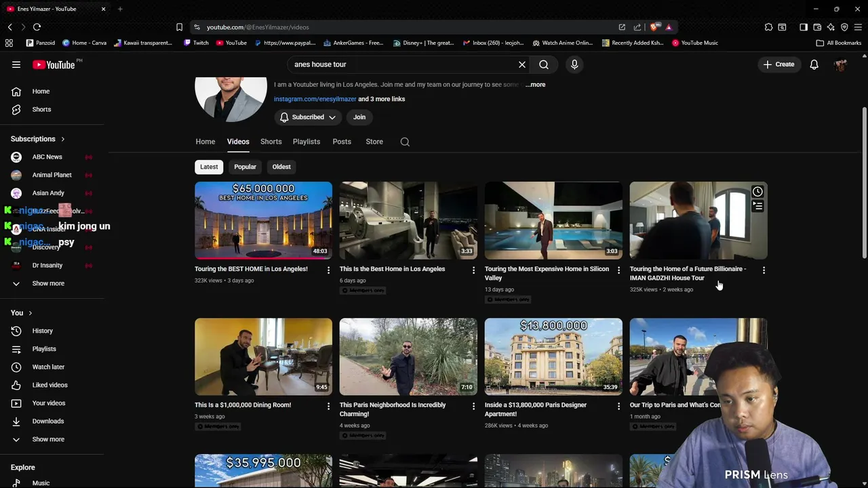
Task: Click the browser address bar URL
Action: tap(258, 27)
